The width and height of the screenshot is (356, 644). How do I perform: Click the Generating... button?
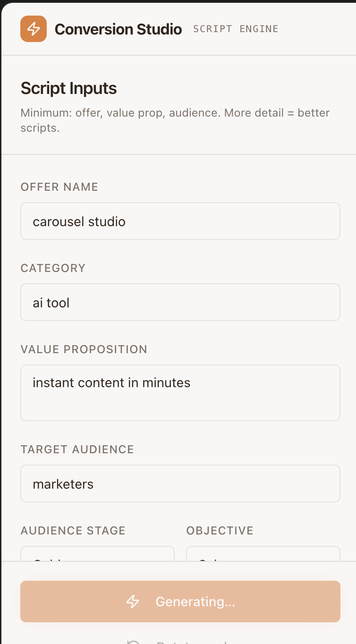click(180, 602)
